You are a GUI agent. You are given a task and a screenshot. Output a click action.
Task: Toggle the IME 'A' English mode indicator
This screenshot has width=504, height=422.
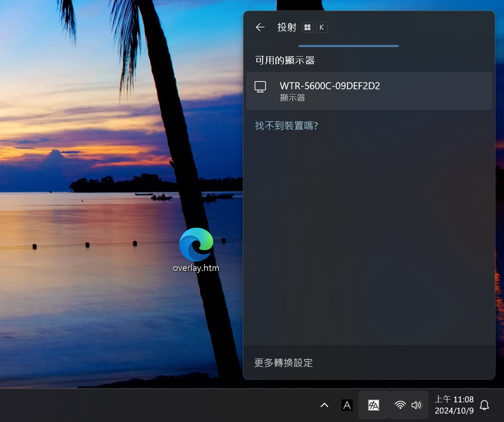coord(347,405)
